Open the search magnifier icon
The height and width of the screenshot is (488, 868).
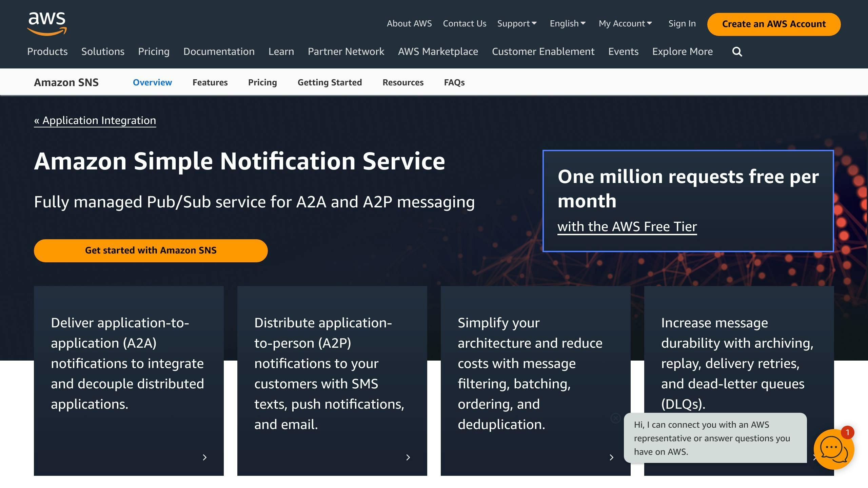coord(737,52)
